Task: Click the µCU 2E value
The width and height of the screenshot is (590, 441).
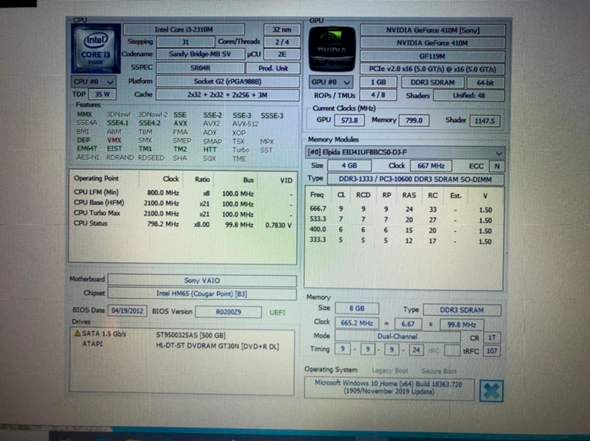Action: [282, 54]
